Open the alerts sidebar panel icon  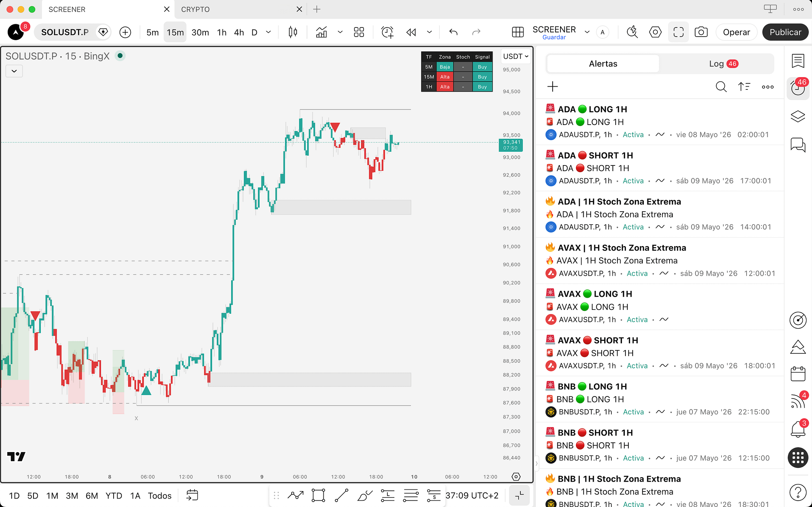(798, 88)
